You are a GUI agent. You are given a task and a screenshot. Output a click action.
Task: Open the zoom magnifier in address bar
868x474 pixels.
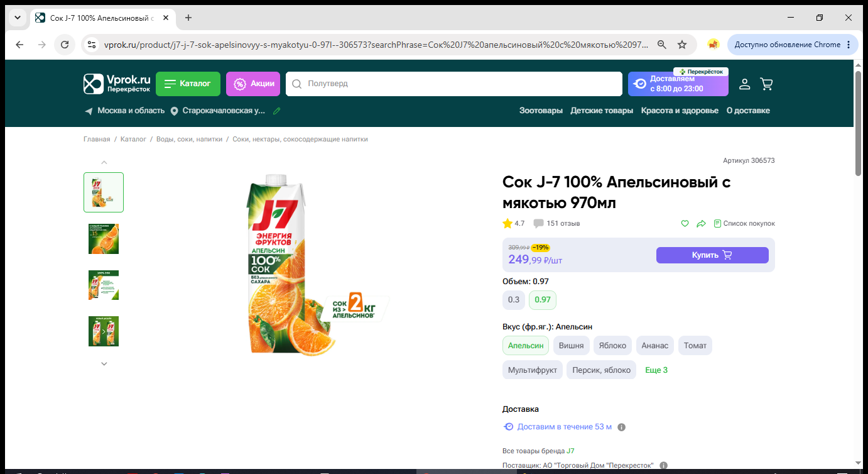[x=661, y=45]
